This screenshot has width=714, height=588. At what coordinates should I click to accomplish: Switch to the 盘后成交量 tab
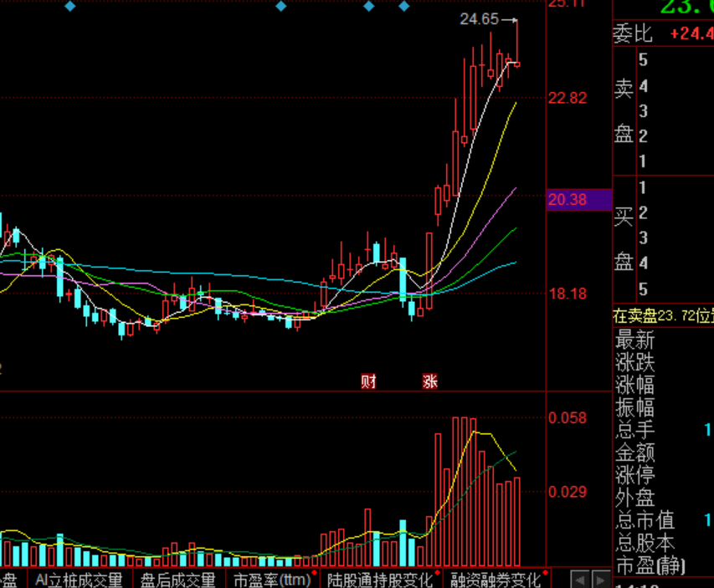[177, 580]
